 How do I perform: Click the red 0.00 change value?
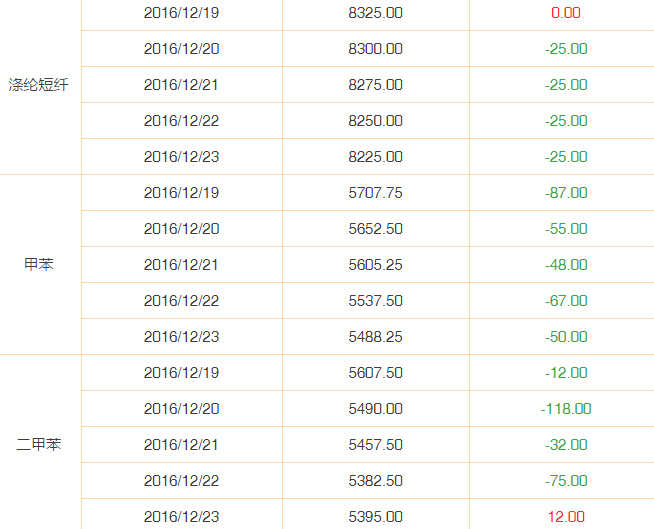click(x=566, y=13)
